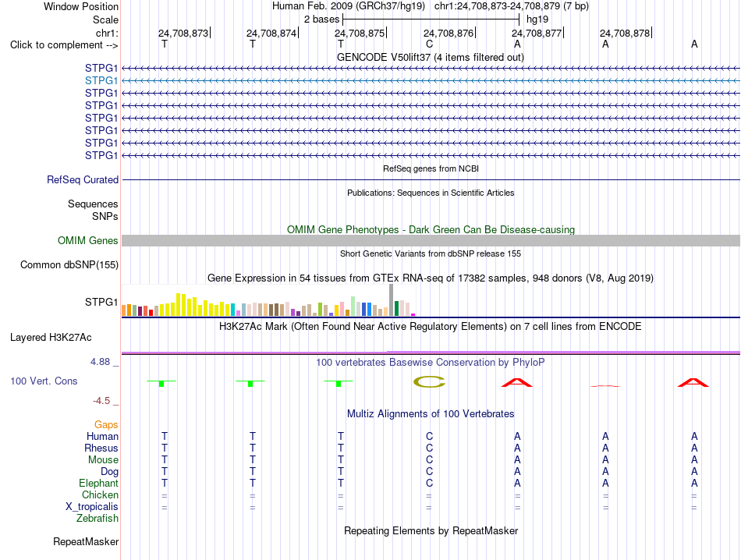Click the Gene Expression in 54 tissues title
The height and width of the screenshot is (560, 741).
(431, 278)
